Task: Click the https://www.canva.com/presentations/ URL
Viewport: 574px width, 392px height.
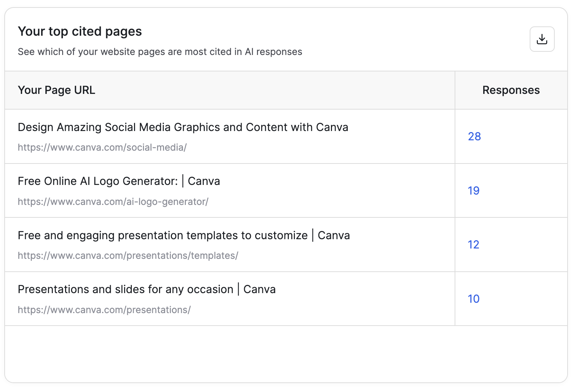Action: (x=104, y=310)
